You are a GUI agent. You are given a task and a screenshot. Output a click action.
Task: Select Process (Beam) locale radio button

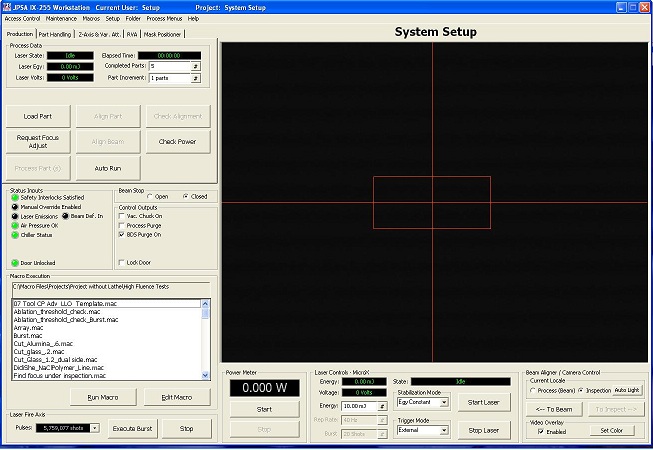[533, 390]
